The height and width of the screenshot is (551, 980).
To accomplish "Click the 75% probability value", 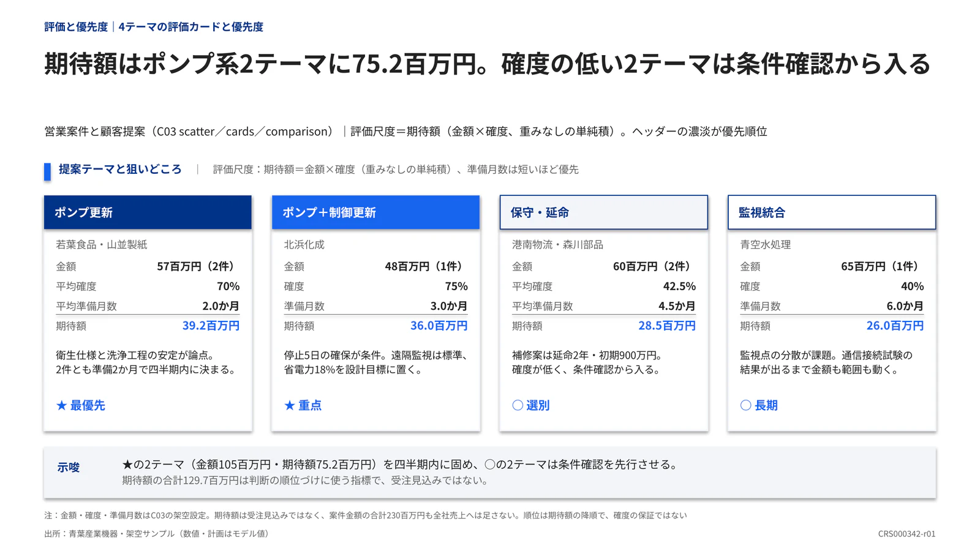I will click(456, 286).
